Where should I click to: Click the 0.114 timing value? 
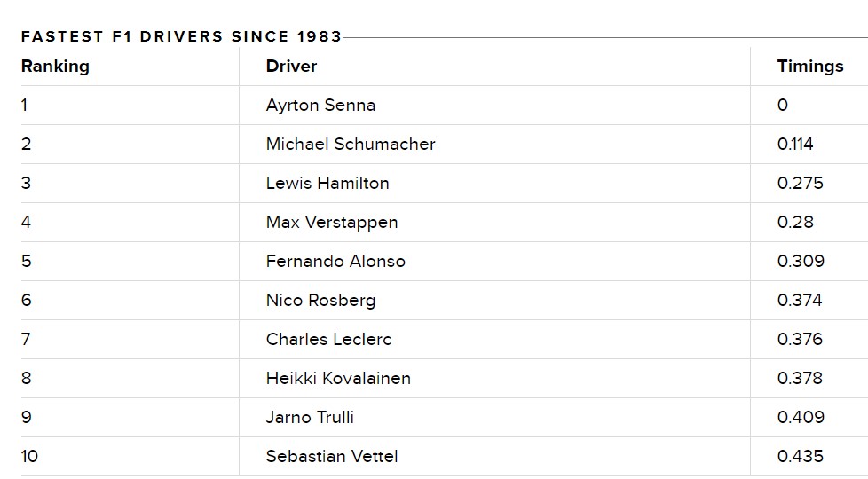[x=795, y=145]
